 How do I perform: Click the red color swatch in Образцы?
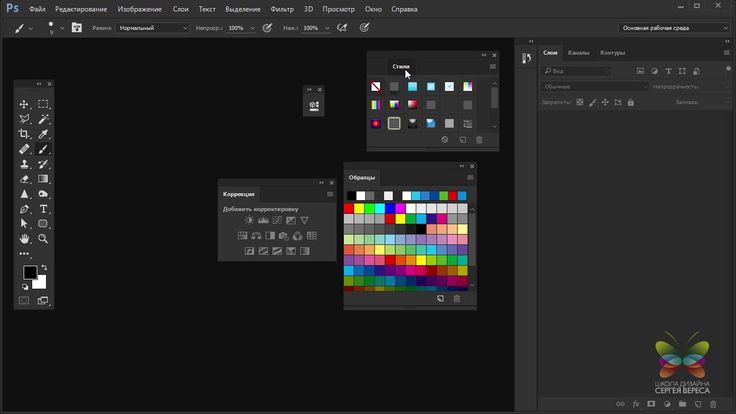pos(349,208)
